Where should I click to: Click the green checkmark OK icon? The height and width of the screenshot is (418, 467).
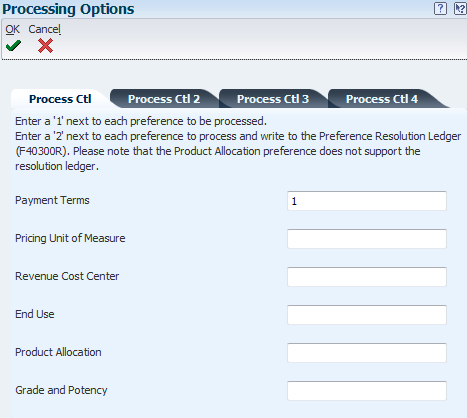point(13,46)
